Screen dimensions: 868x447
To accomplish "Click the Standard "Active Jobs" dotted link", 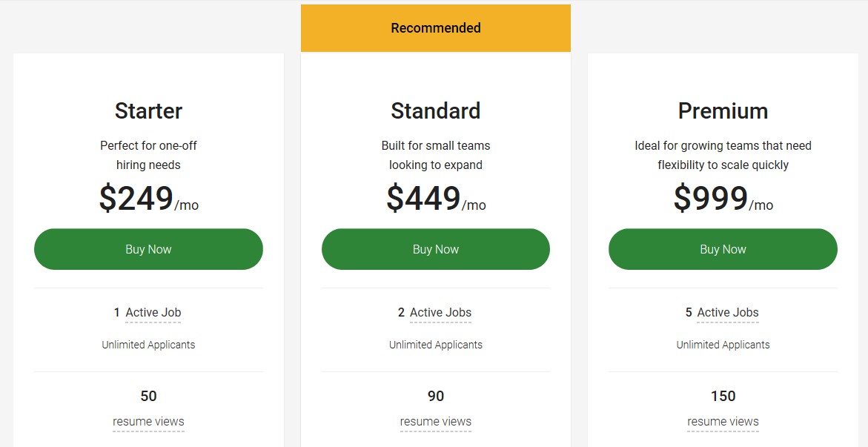I will (440, 313).
